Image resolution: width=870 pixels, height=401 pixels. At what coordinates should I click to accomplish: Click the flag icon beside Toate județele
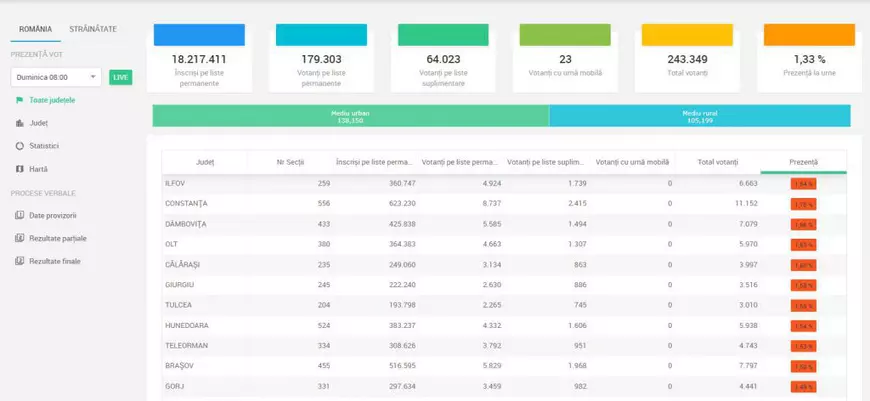19,100
